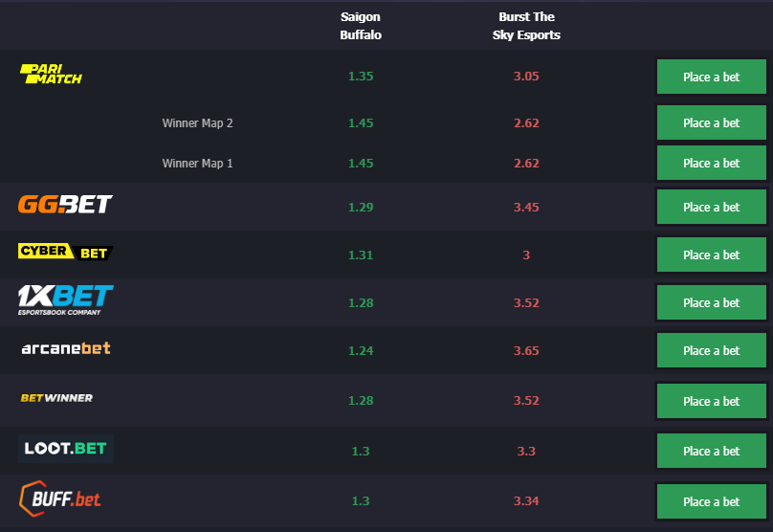This screenshot has width=773, height=532.
Task: Select arcanebet 3.65 odds for Burst The Sky
Action: pyautogui.click(x=526, y=350)
